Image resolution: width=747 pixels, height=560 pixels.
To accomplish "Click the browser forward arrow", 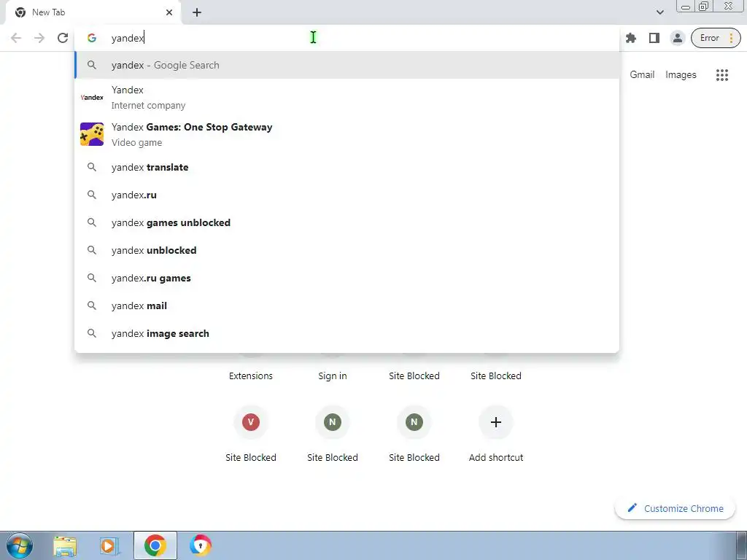I will click(x=39, y=38).
